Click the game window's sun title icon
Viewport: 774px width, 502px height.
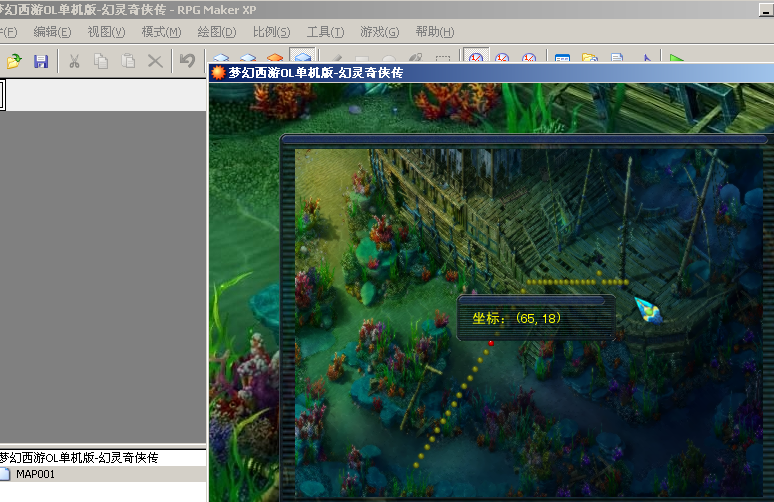[218, 73]
